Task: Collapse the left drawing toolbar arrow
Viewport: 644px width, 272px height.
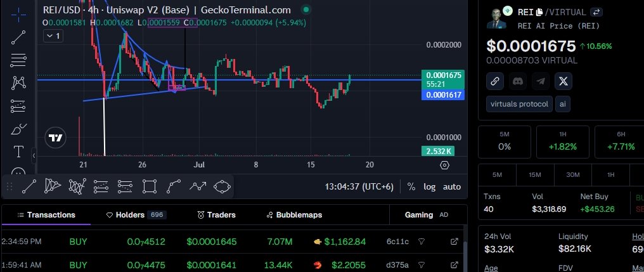Action: pyautogui.click(x=34, y=155)
